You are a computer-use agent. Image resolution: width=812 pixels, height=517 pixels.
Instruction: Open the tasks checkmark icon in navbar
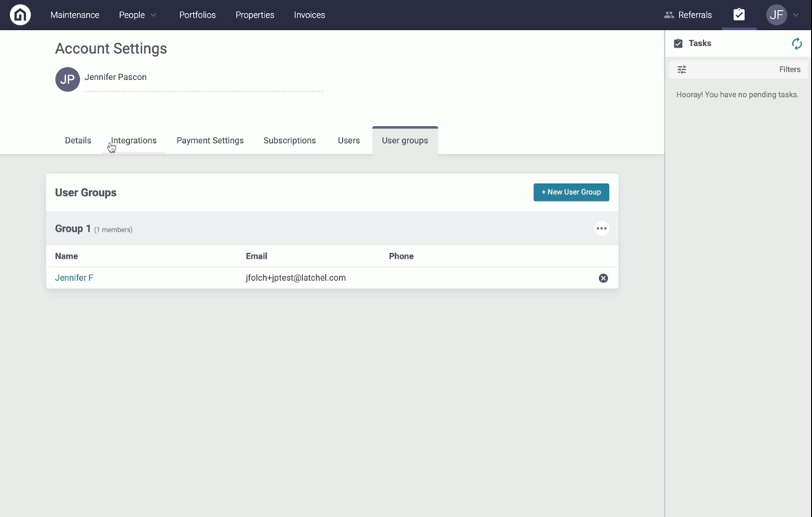point(739,15)
